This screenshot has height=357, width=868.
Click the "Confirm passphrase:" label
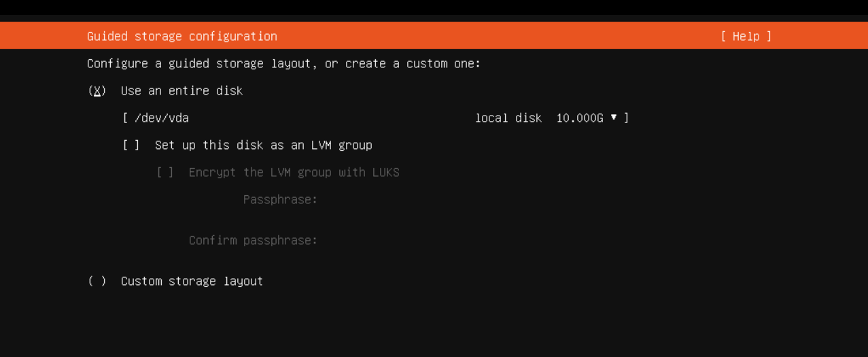254,240
